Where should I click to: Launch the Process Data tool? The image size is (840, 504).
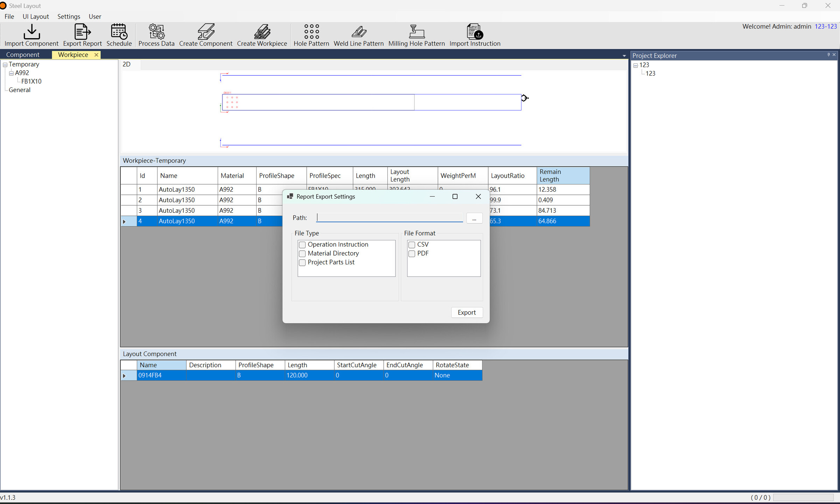156,35
